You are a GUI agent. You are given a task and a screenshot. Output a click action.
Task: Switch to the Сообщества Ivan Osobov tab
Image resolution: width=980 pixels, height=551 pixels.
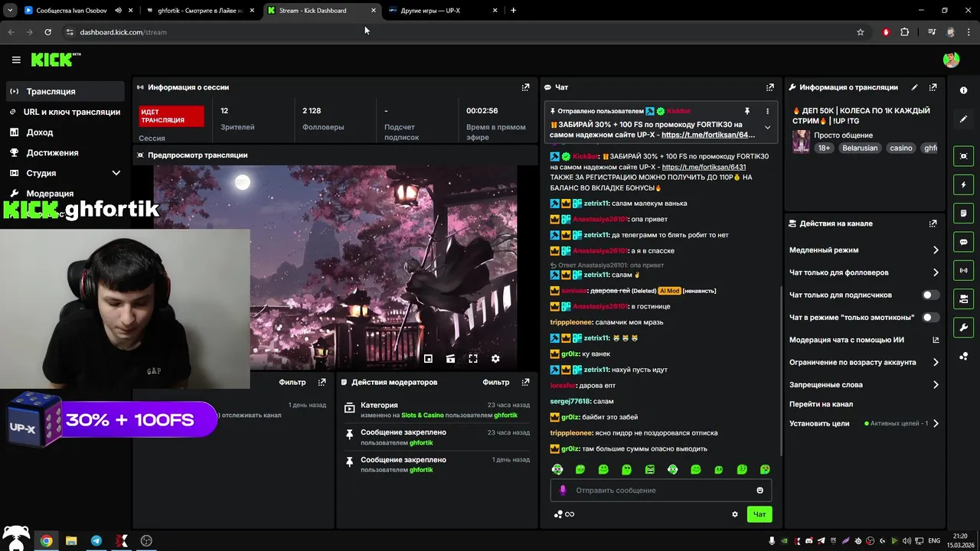click(x=77, y=11)
